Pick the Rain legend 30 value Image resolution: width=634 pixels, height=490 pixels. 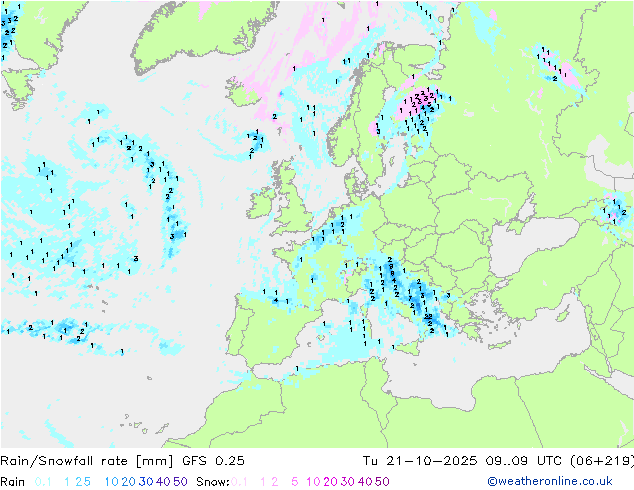point(146,482)
